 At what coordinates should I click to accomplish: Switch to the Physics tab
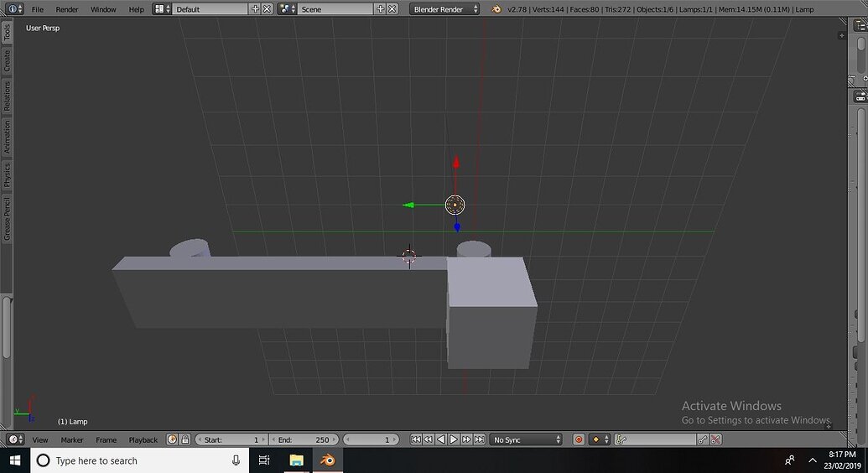pos(7,174)
